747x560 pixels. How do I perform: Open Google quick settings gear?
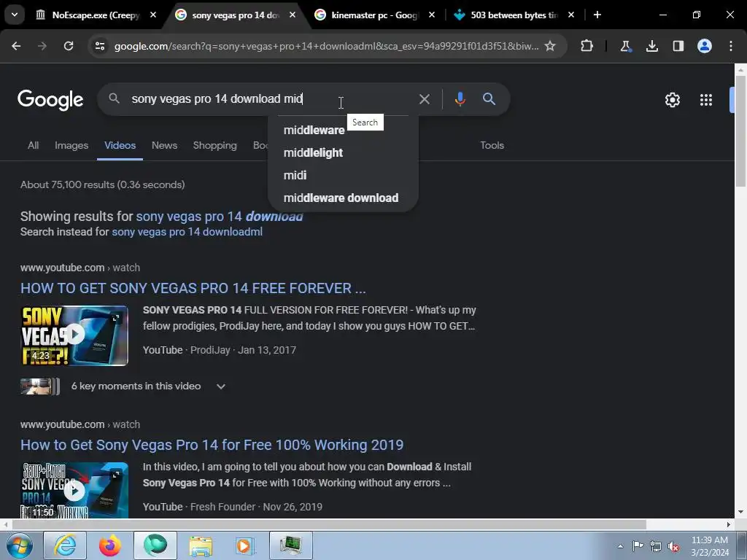pyautogui.click(x=672, y=100)
